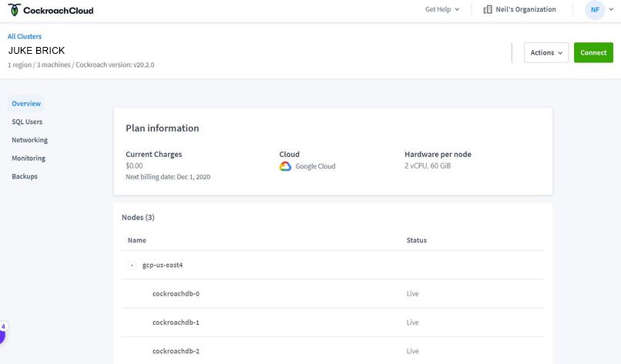Open Neil's Organization switcher
The width and height of the screenshot is (621, 364).
coord(519,9)
